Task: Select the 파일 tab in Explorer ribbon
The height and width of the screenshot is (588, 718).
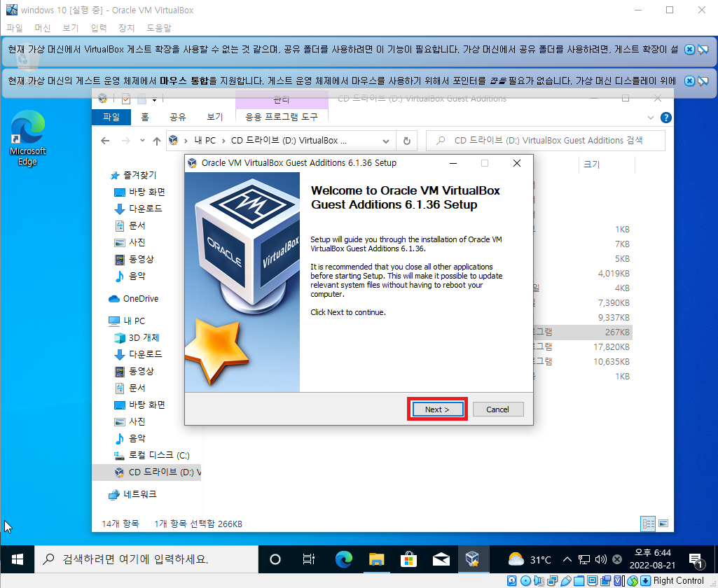Action: click(111, 117)
